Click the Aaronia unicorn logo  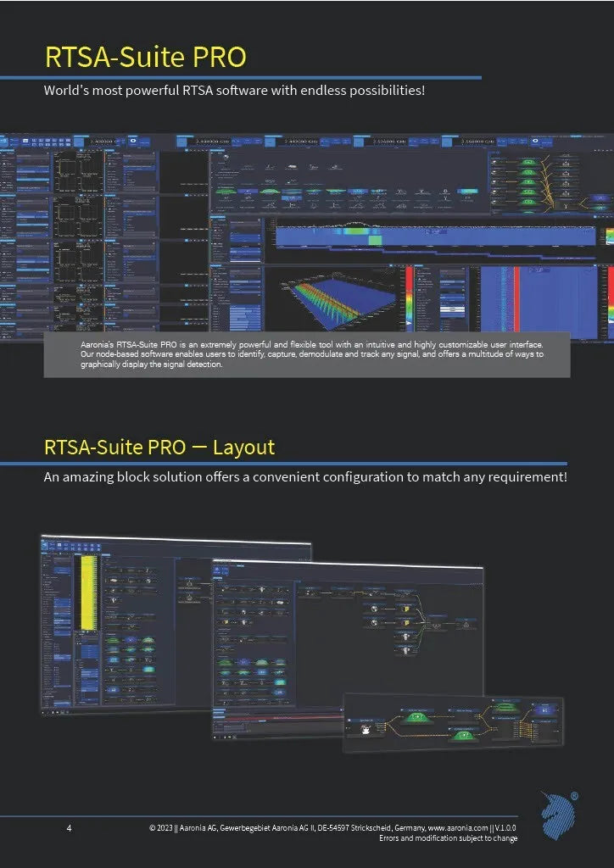(x=559, y=815)
